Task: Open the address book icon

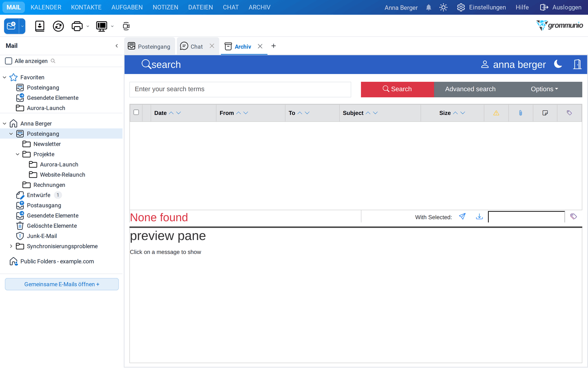Action: click(40, 26)
